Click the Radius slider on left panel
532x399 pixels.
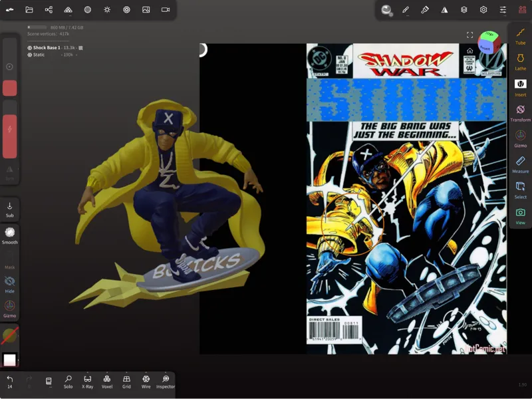click(9, 67)
